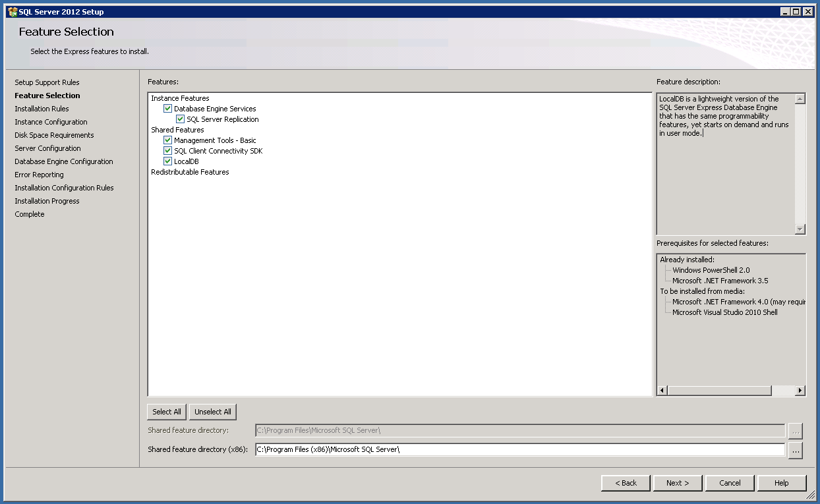820x504 pixels.
Task: Uncheck Database Engine Services checkbox
Action: coord(168,109)
